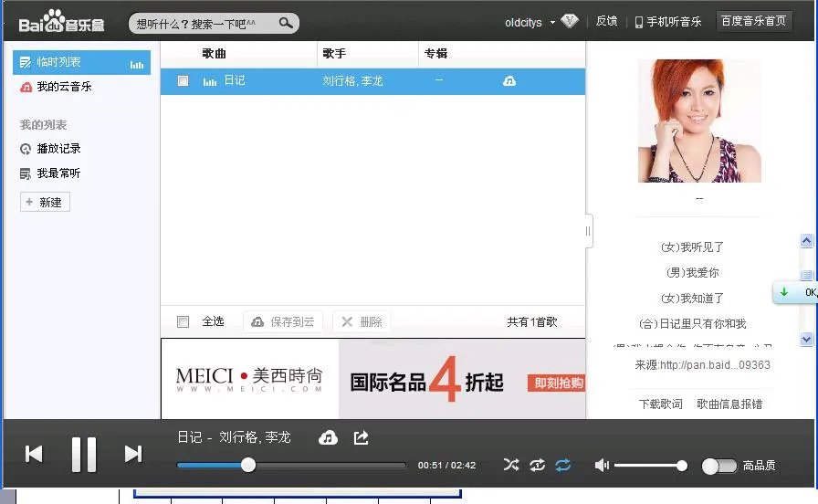Click the lyric line (合)日记里只有你和我

click(x=692, y=324)
